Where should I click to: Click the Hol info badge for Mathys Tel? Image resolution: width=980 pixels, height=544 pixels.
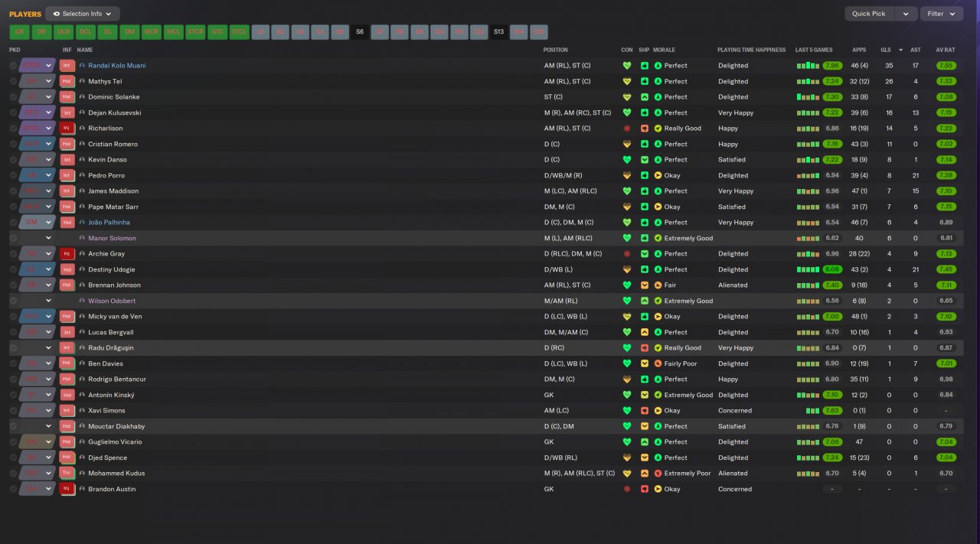coord(67,81)
